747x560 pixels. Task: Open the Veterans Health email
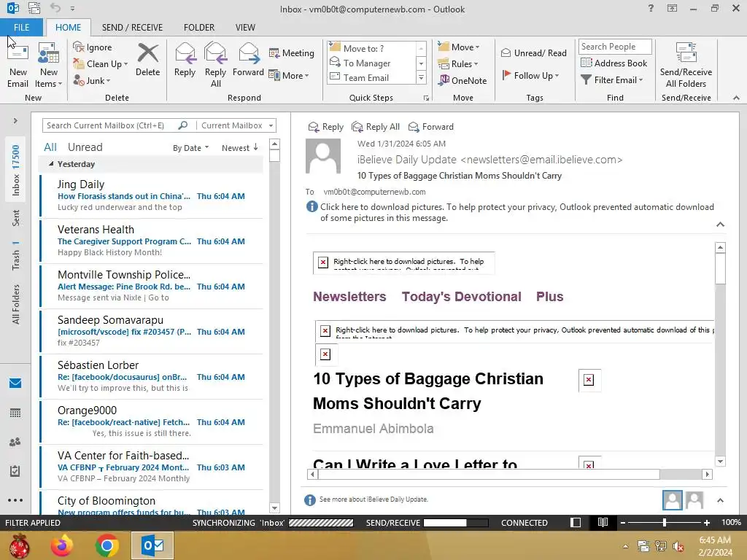(x=152, y=241)
